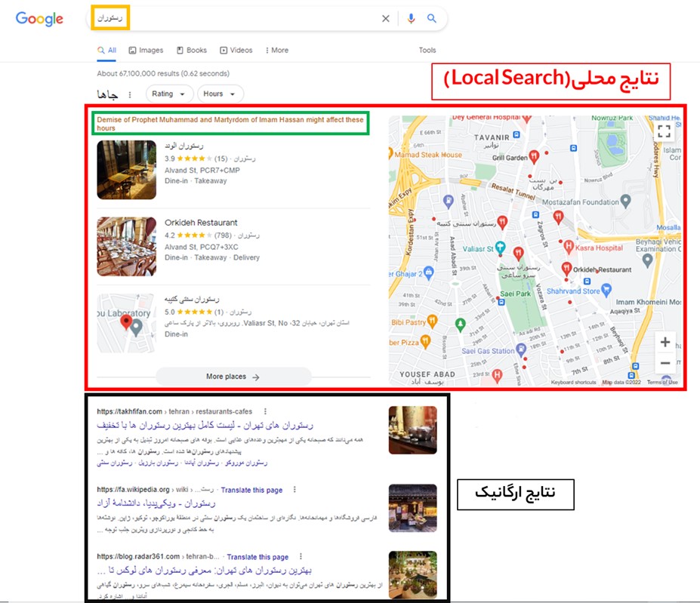Click the More places button
The image size is (700, 603).
232,376
